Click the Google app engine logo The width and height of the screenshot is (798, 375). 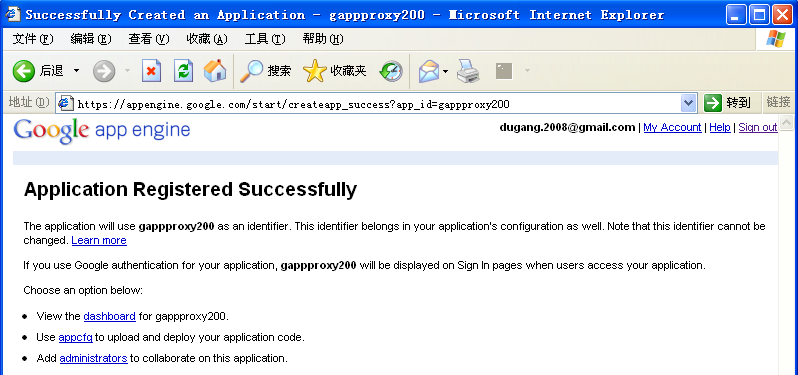tap(102, 131)
